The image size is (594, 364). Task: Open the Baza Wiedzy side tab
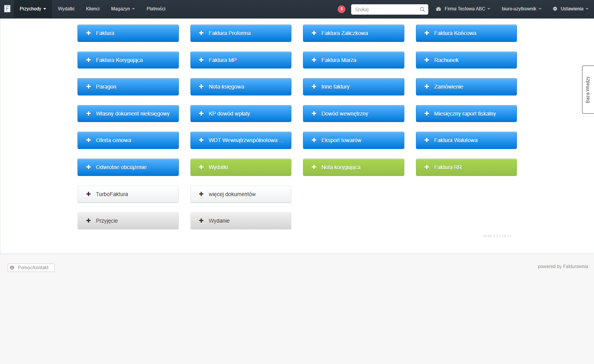tap(588, 90)
